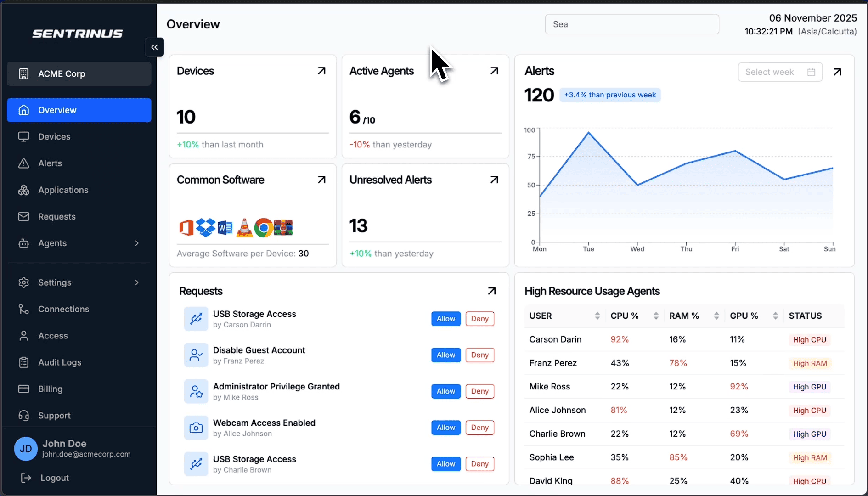Viewport: 868px width, 496px height.
Task: Collapse the sidebar with the double-chevron button
Action: click(x=154, y=47)
